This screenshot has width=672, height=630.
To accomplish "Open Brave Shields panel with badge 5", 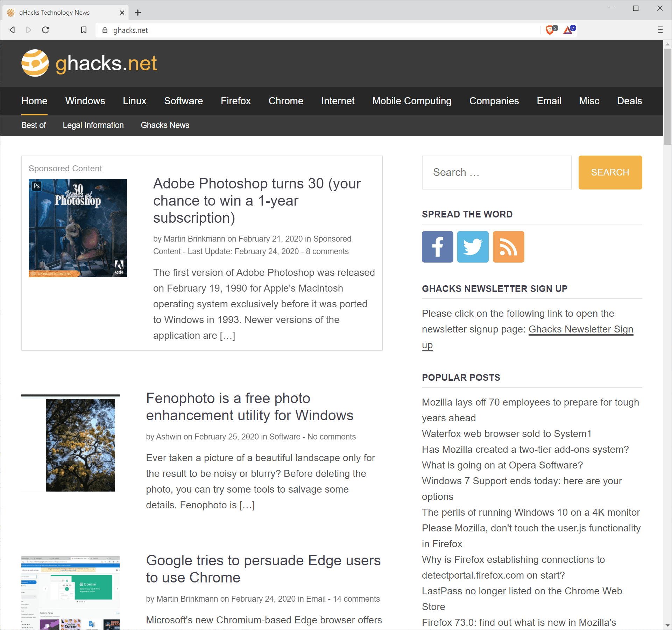I will (x=550, y=30).
